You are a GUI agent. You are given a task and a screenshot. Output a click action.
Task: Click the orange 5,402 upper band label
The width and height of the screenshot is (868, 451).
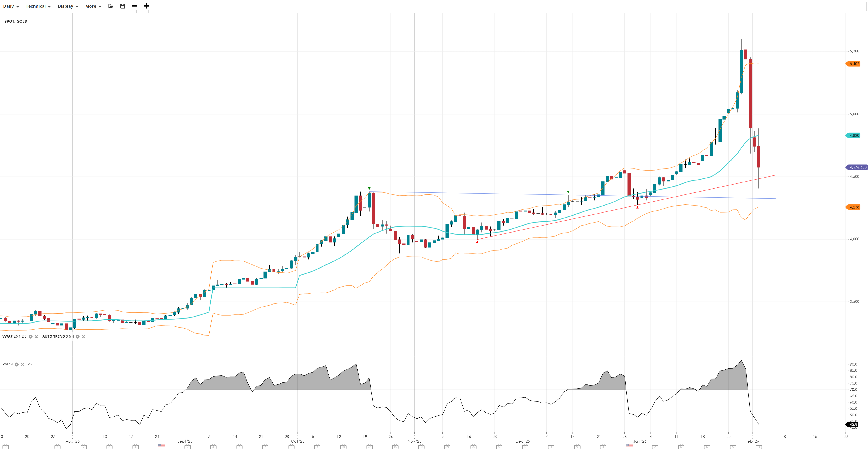pyautogui.click(x=854, y=64)
